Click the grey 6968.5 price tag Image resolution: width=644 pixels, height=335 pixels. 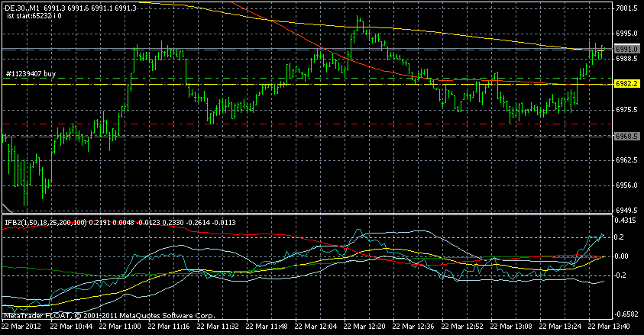(x=627, y=136)
